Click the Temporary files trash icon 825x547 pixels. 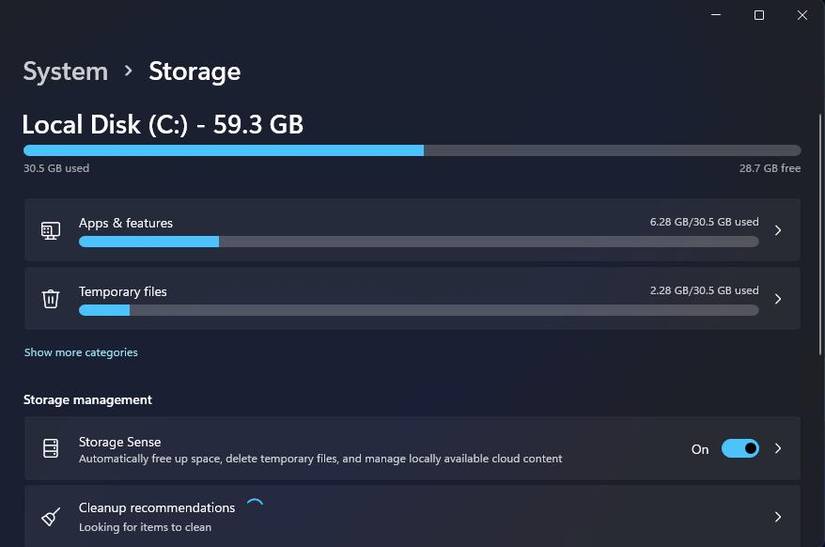tap(50, 298)
